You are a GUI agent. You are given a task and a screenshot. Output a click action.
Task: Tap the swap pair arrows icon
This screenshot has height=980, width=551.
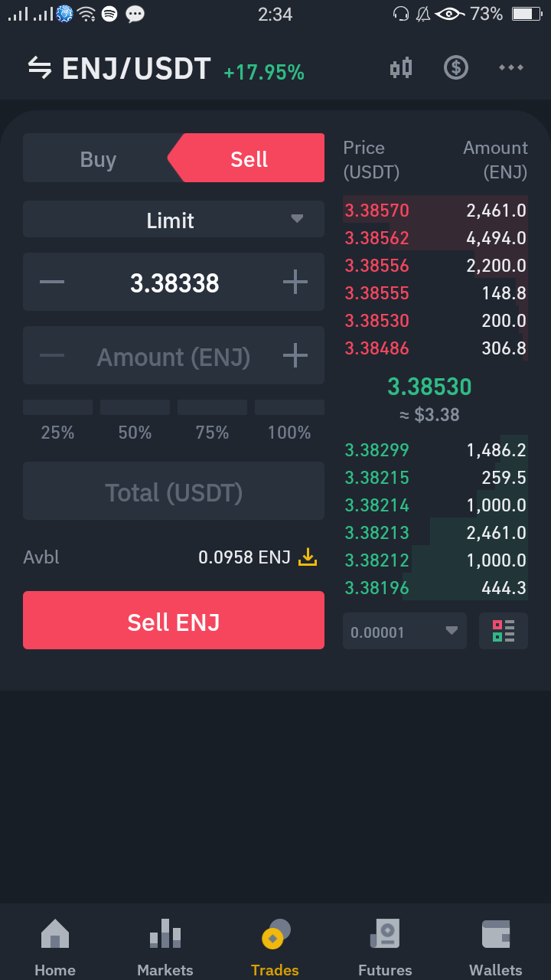click(40, 68)
